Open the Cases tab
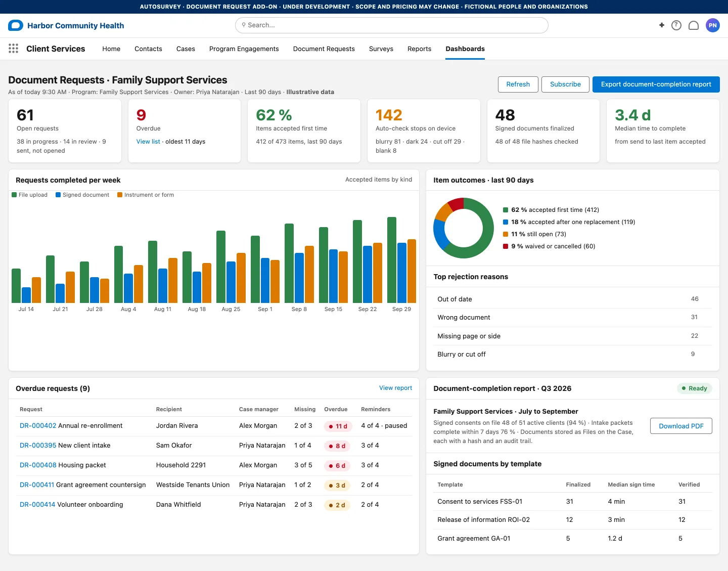 [x=186, y=49]
